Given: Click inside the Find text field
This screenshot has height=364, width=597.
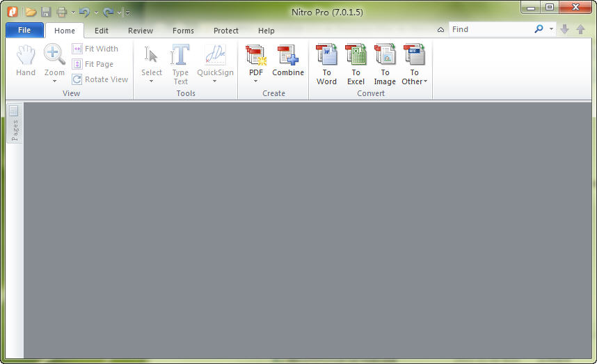Looking at the screenshot, I should point(491,29).
